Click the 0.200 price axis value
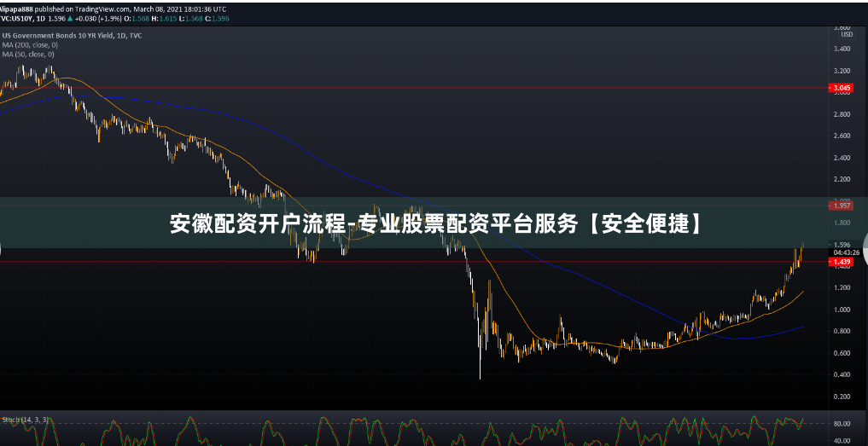Screen dimensions: 868x446 pos(842,397)
